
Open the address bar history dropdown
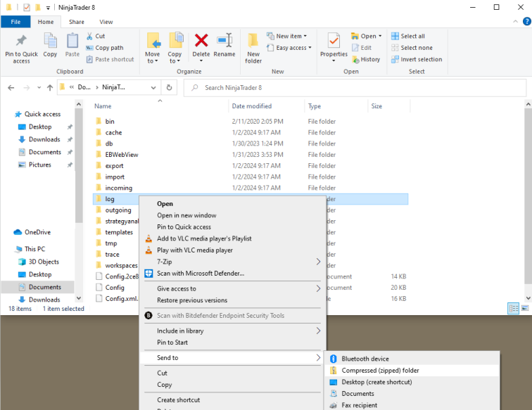coord(153,88)
